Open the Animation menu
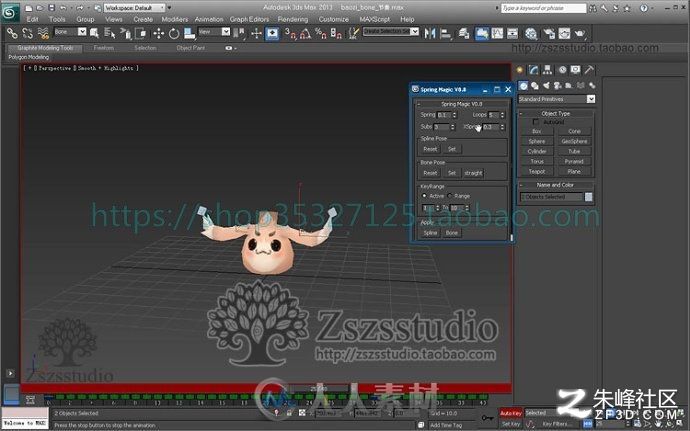Image resolution: width=690 pixels, height=431 pixels. click(x=209, y=19)
